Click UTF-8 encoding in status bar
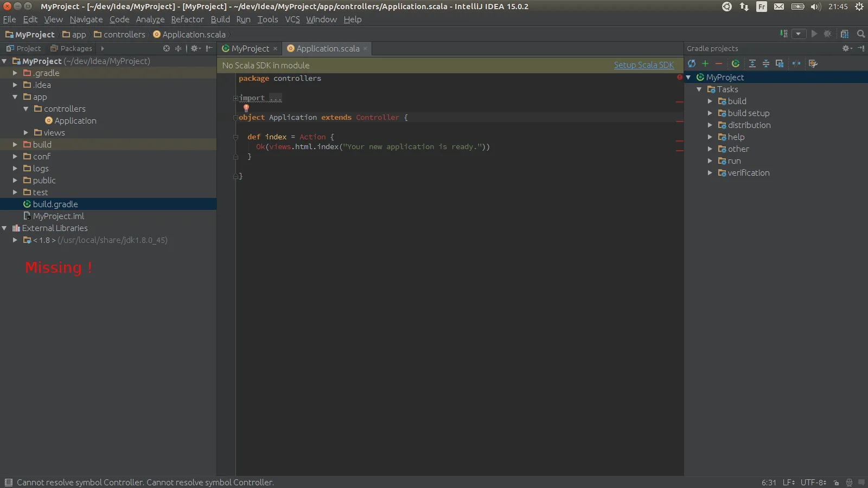 point(814,482)
